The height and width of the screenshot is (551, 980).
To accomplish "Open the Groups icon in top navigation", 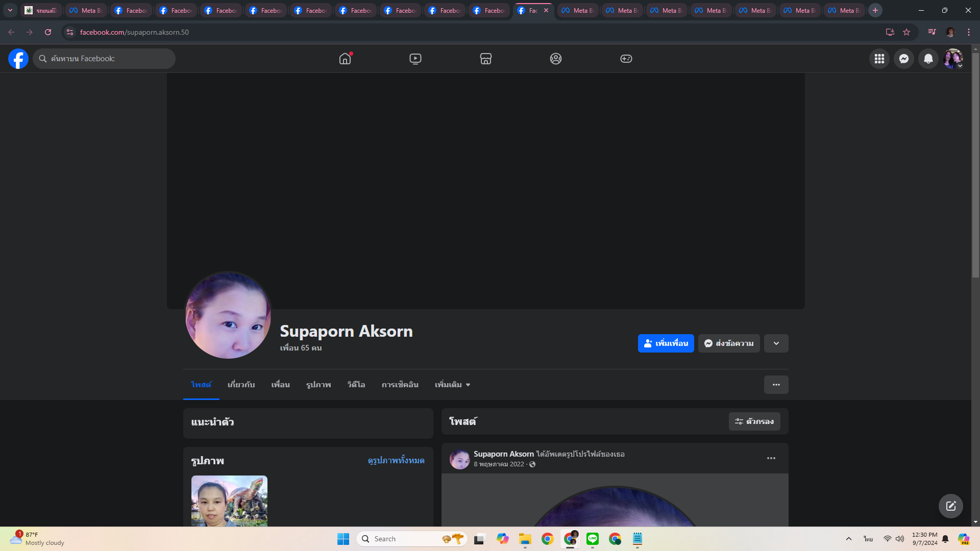I will pos(556,59).
